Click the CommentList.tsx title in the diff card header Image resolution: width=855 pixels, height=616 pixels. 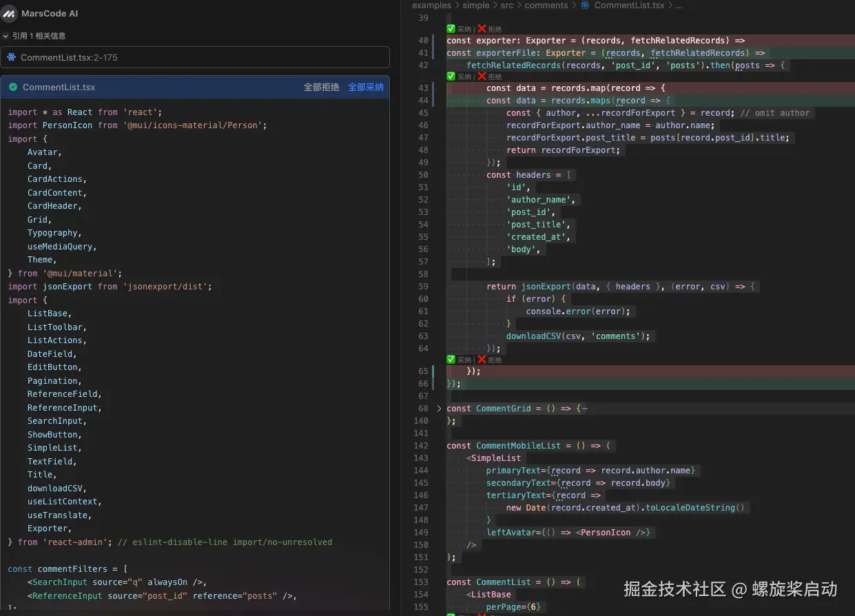59,88
